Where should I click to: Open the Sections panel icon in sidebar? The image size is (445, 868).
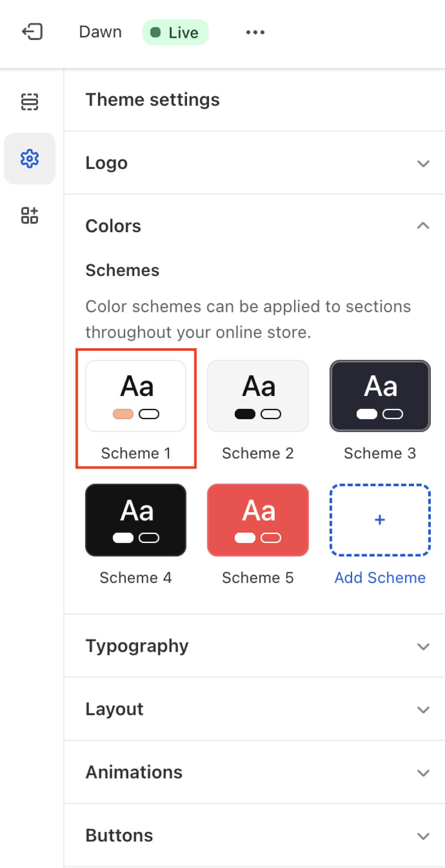[x=30, y=102]
